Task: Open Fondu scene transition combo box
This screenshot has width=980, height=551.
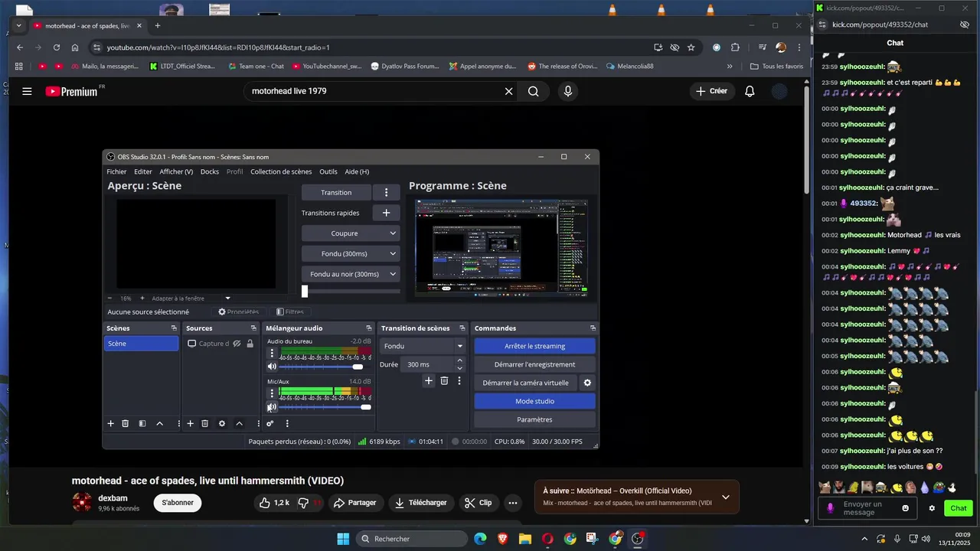Action: pos(423,346)
